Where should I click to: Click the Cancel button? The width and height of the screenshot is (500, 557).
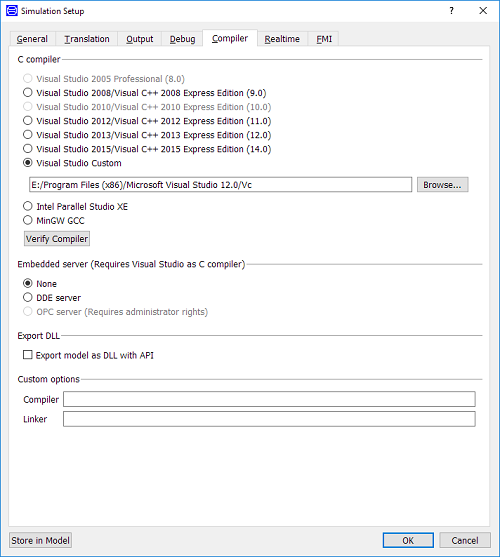point(465,540)
